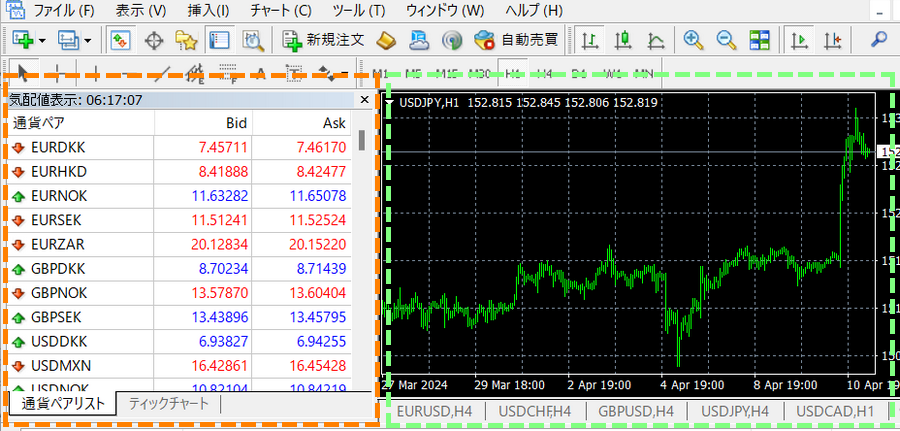Switch to the USDCHF,H4 chart tab

pyautogui.click(x=534, y=411)
